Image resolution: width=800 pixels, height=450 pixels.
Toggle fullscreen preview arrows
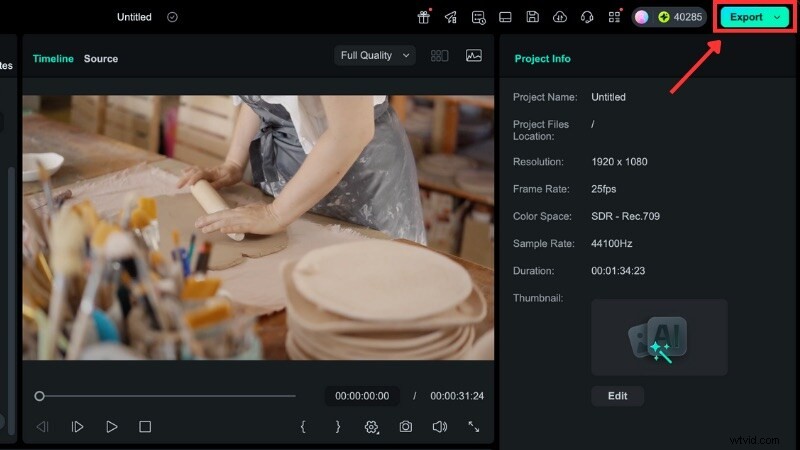[474, 427]
